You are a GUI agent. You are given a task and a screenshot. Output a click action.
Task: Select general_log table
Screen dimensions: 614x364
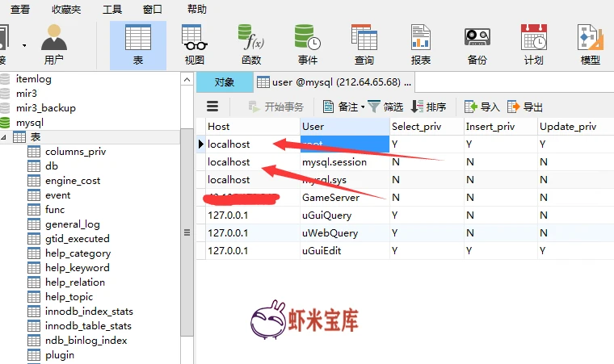(x=73, y=224)
